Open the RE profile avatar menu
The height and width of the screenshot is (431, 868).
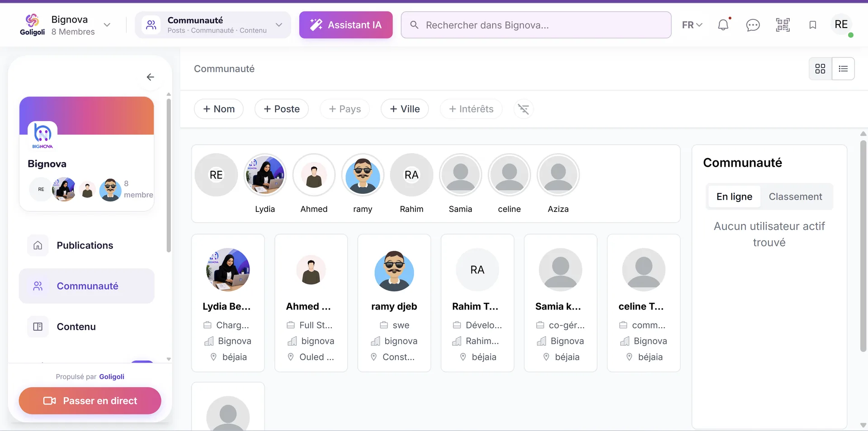coord(841,24)
